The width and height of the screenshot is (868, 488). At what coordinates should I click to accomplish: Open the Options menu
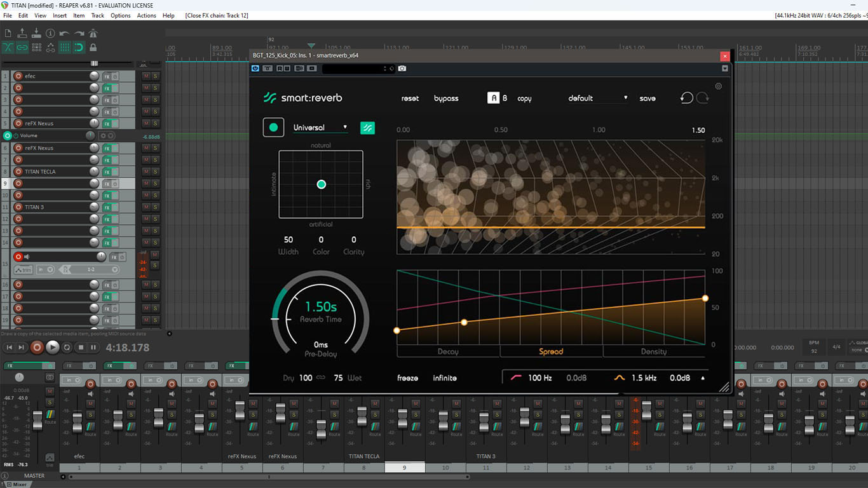(x=121, y=15)
